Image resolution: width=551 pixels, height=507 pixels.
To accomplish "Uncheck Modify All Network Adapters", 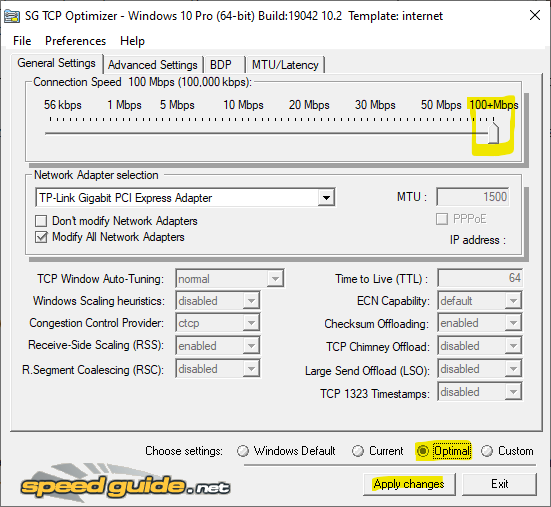I will (x=41, y=237).
